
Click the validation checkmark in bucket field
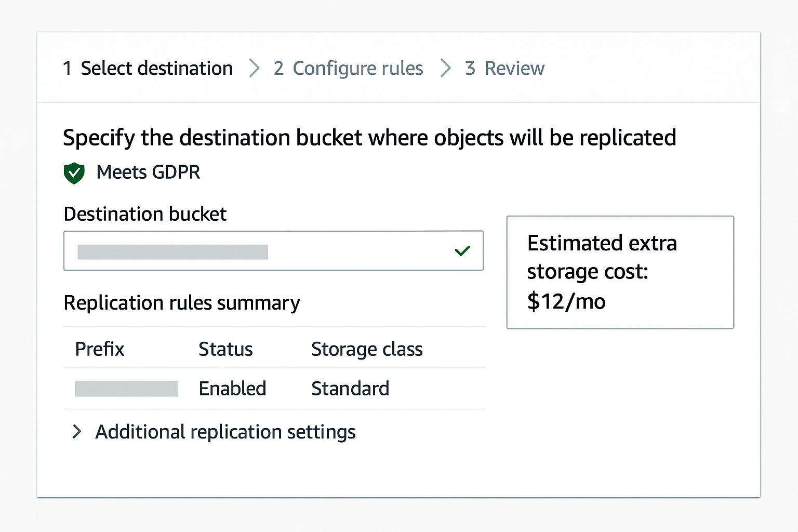(x=462, y=251)
